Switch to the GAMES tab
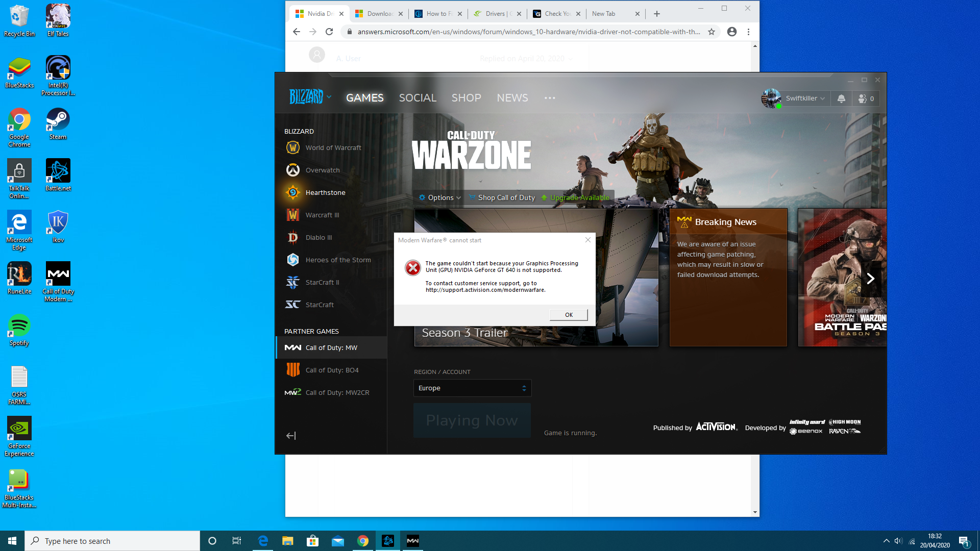Image resolution: width=980 pixels, height=551 pixels. [364, 98]
